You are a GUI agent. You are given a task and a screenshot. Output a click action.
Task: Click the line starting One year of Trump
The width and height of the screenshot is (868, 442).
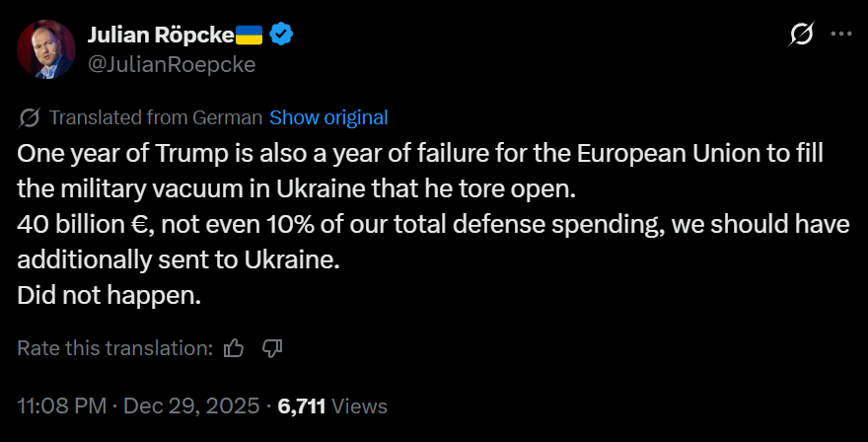pyautogui.click(x=420, y=154)
